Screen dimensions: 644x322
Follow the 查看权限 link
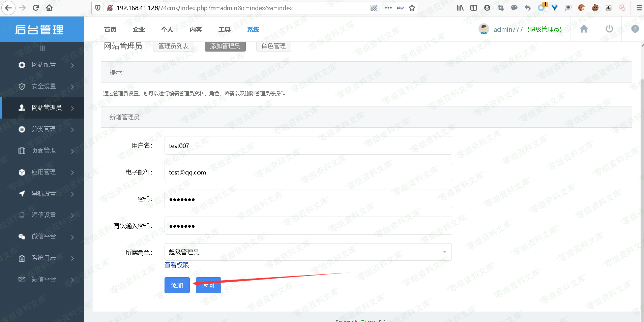point(177,265)
